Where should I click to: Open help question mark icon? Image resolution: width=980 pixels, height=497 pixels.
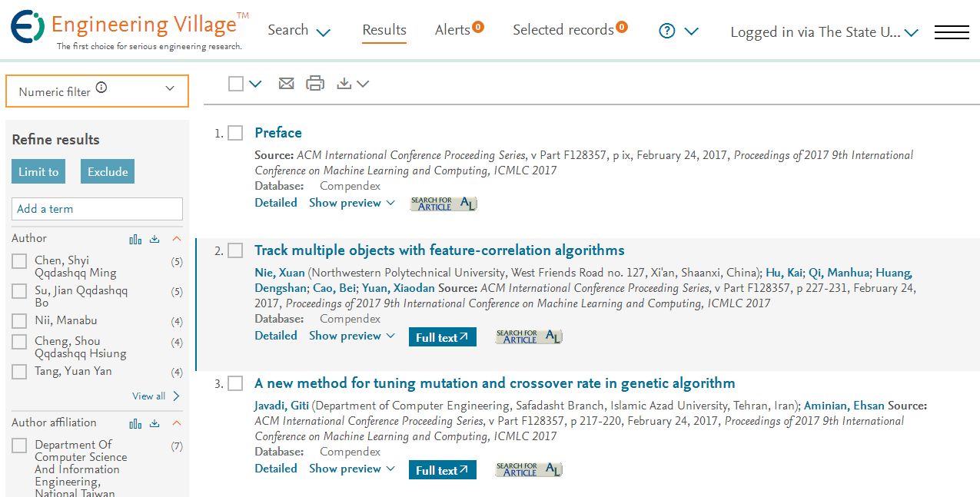tap(667, 31)
